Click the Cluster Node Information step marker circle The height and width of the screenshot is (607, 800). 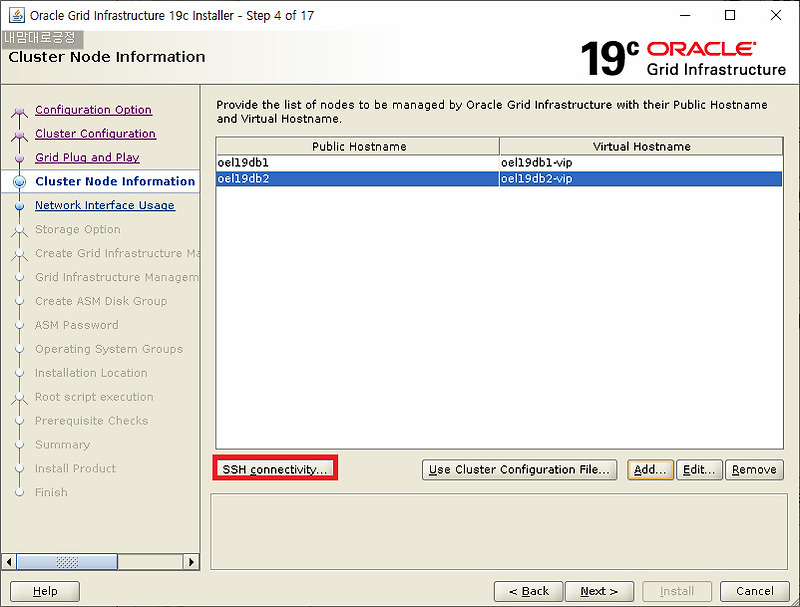[19, 182]
